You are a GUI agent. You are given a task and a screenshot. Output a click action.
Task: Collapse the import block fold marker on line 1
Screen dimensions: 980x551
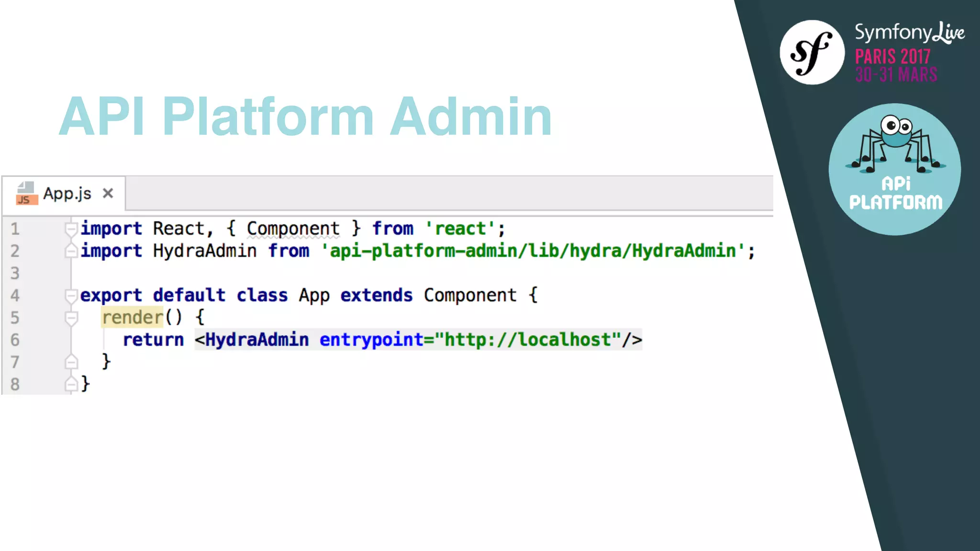pyautogui.click(x=71, y=229)
